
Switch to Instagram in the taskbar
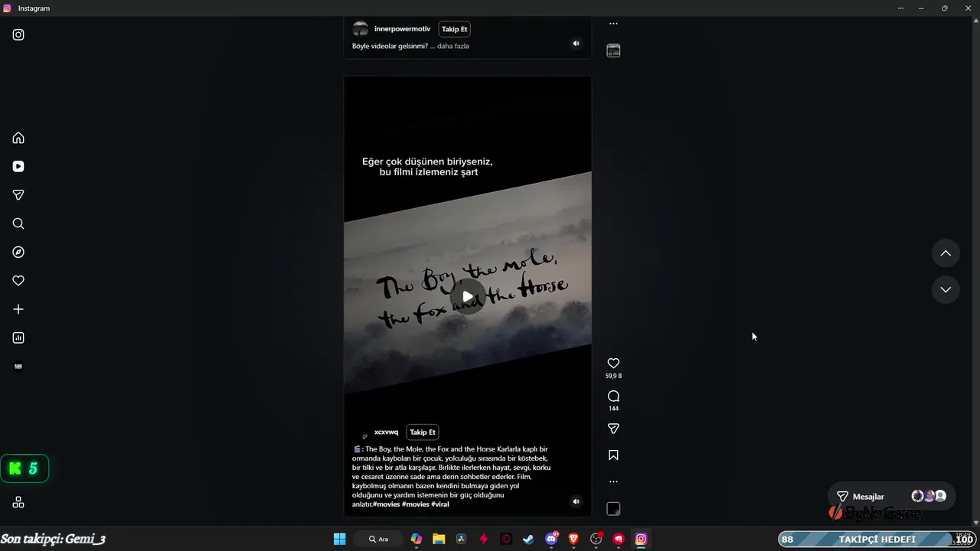[x=641, y=539]
